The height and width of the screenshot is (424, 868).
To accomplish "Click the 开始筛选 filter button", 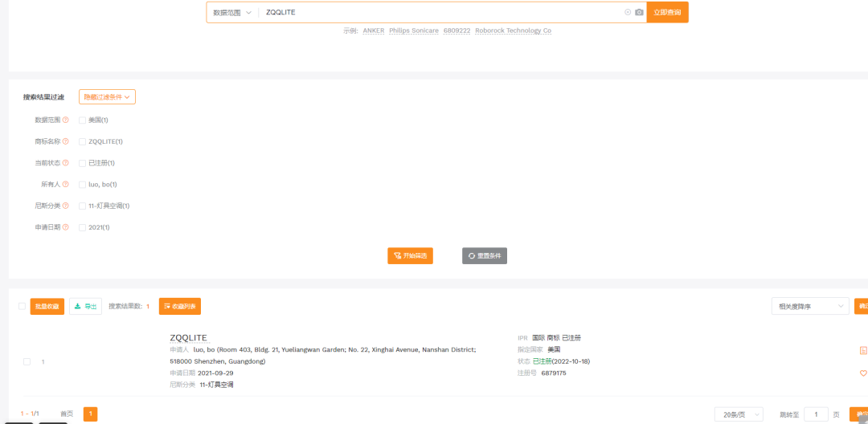I will pyautogui.click(x=410, y=256).
